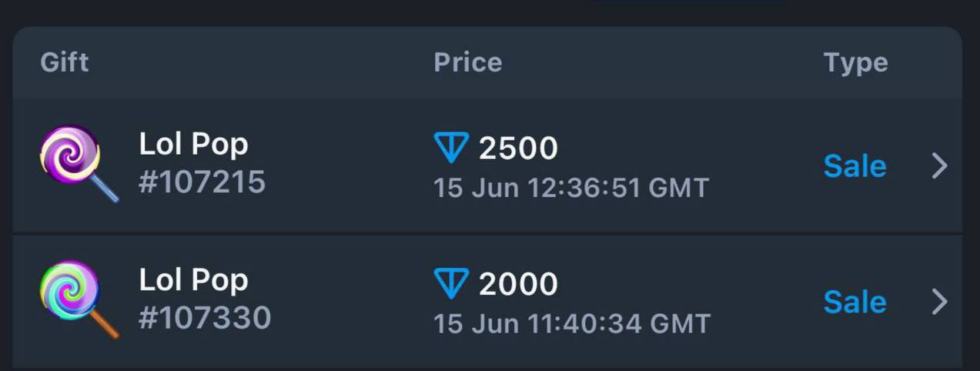Click the timestamp 15 Jun 11:40:34 GMT
The width and height of the screenshot is (980, 371).
click(x=572, y=323)
